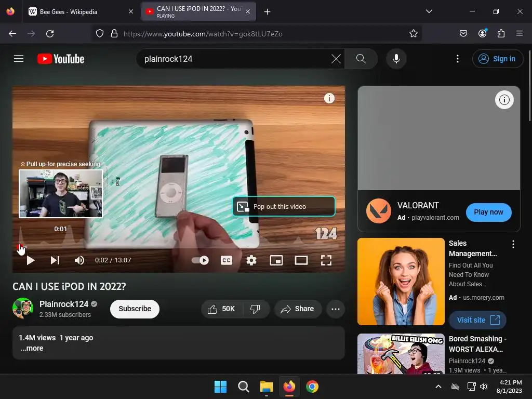Click Play now on Valorant ad
The height and width of the screenshot is (399, 532).
pyautogui.click(x=488, y=212)
